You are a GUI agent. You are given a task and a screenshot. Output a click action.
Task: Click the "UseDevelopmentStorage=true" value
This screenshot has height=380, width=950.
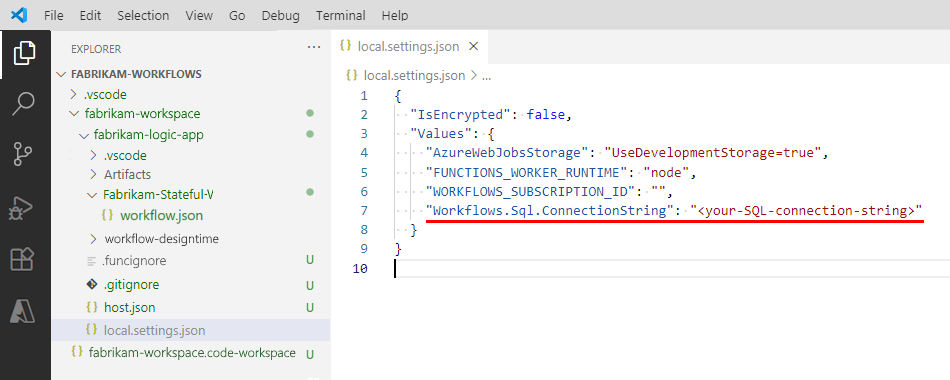[713, 153]
